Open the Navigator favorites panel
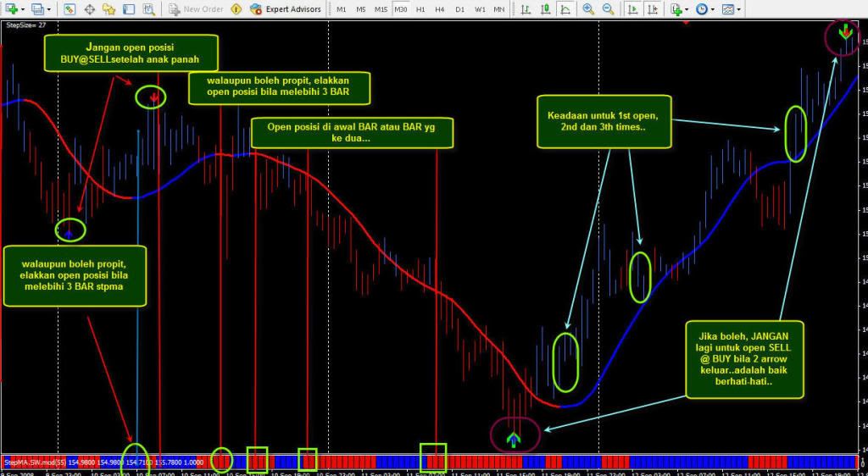The image size is (868, 476). coord(108,8)
